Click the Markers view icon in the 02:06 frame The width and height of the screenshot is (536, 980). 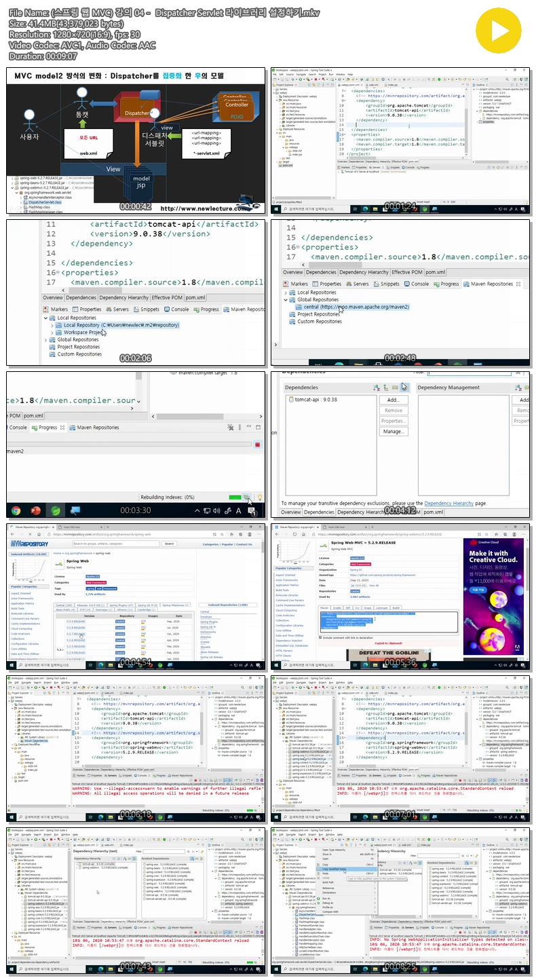pyautogui.click(x=47, y=309)
